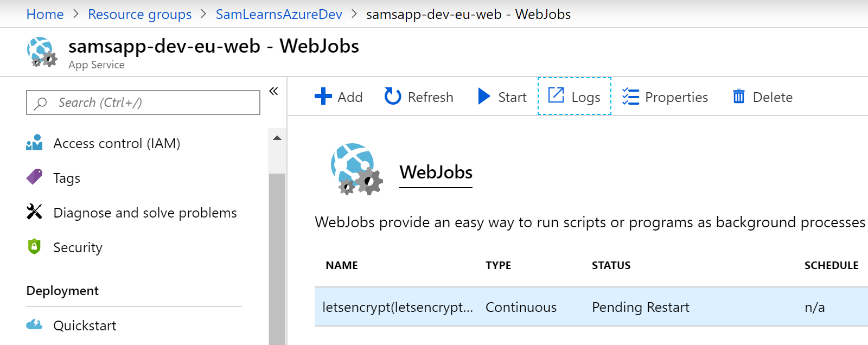
Task: Navigate to Resource groups breadcrumb
Action: (x=139, y=15)
